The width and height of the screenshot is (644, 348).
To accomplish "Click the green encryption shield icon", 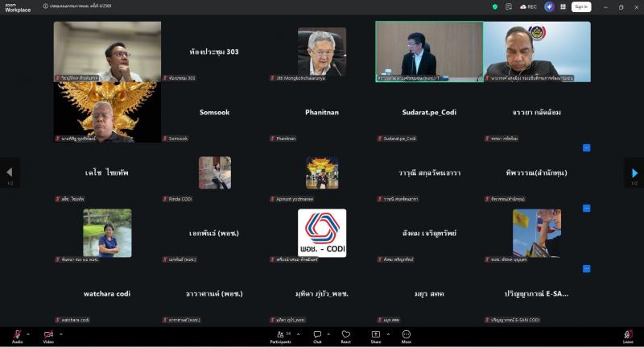I will pos(495,6).
